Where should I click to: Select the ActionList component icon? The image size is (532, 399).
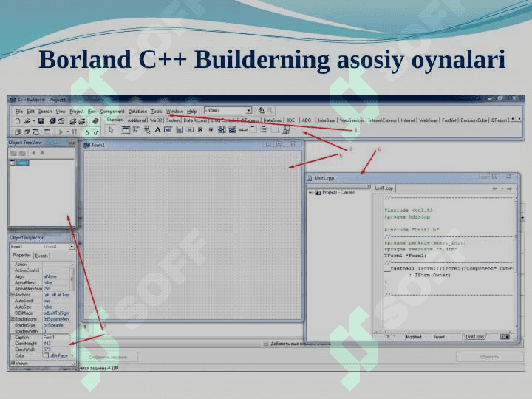coord(286,129)
